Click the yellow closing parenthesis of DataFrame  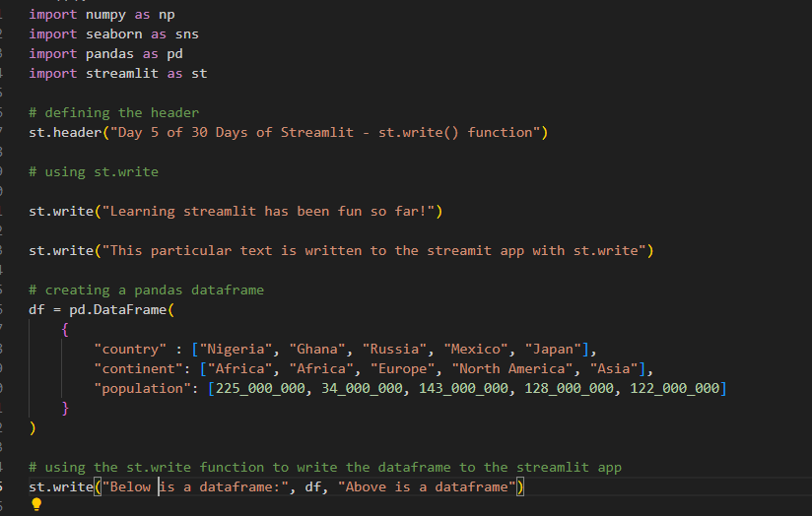pyautogui.click(x=33, y=428)
